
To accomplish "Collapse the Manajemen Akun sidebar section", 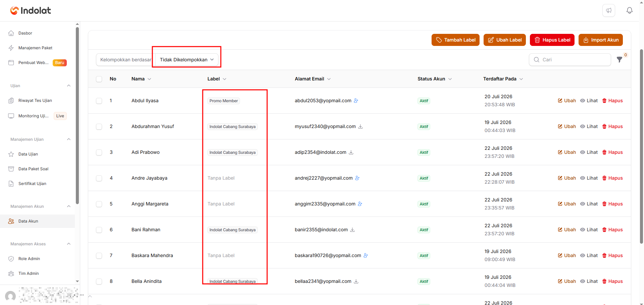I will [69, 206].
